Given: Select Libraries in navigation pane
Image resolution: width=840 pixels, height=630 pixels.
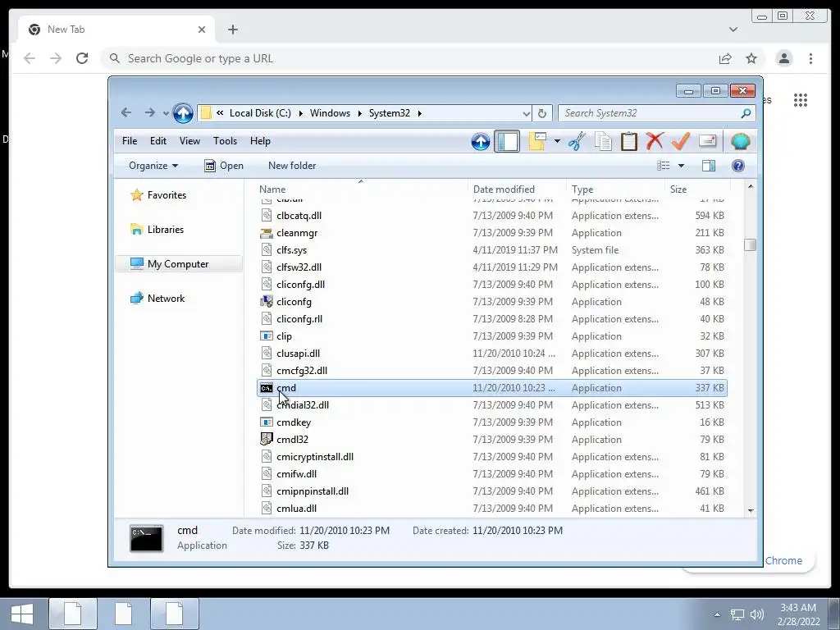Looking at the screenshot, I should point(157,230).
